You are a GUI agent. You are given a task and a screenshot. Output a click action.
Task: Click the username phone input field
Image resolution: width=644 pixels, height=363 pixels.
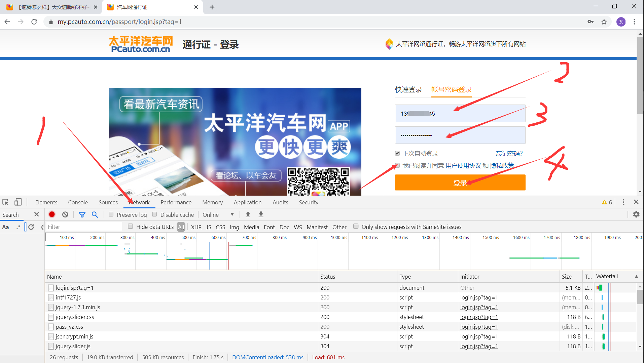tap(460, 114)
